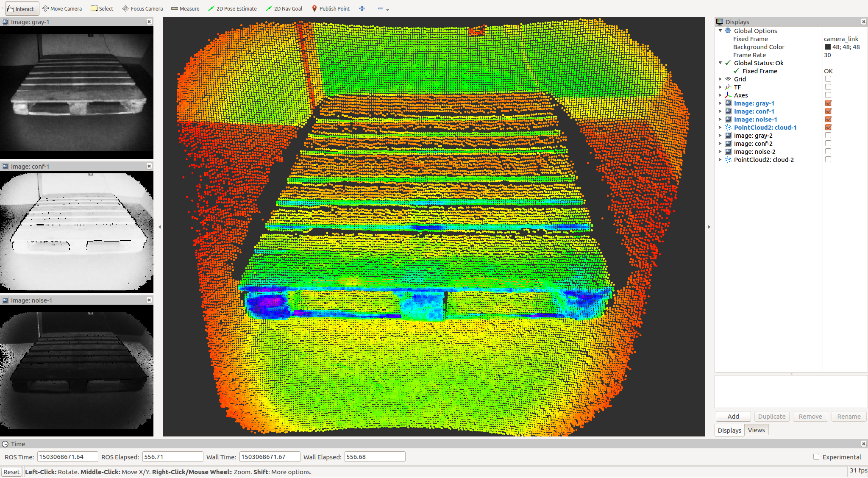Select the 2D Nav Goal tool
Screen dimensions: 868x478
tap(284, 8)
